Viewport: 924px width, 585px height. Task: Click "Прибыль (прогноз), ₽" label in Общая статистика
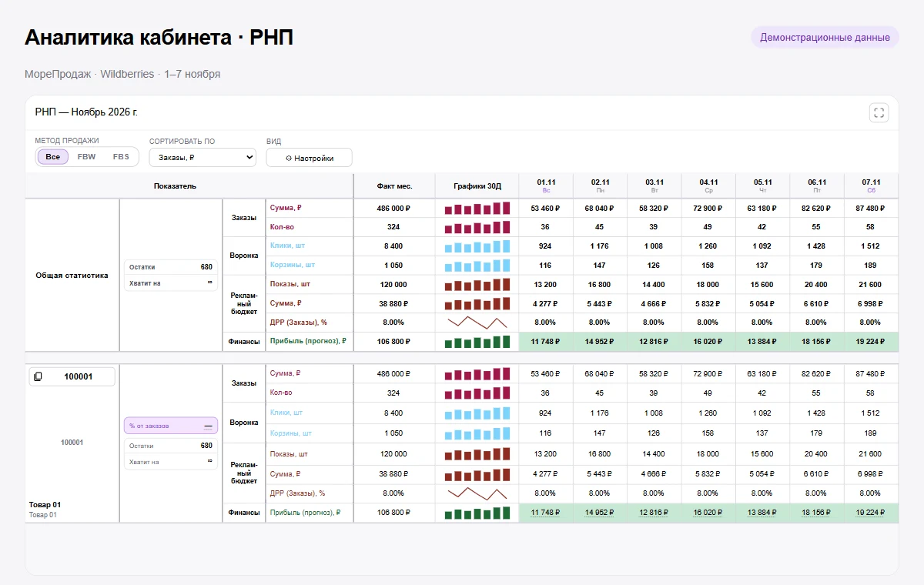click(x=308, y=341)
